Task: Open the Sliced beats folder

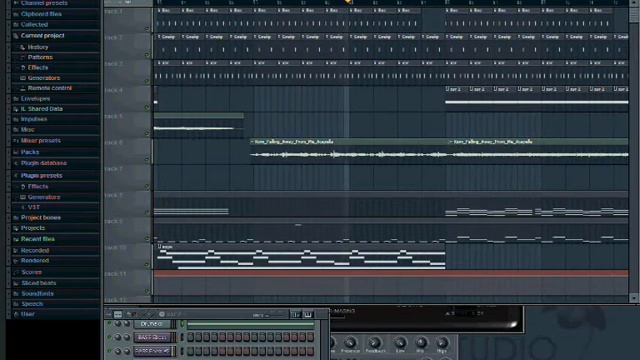Action: 38,283
